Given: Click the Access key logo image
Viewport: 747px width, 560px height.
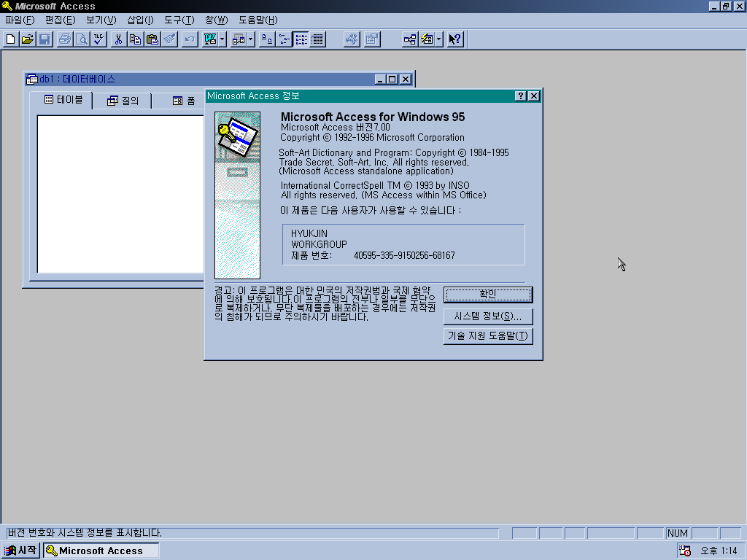Looking at the screenshot, I should coord(237,195).
